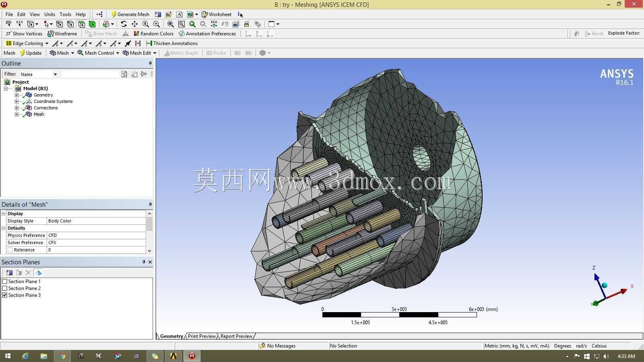Enable Section Plane 1 checkbox

pyautogui.click(x=5, y=282)
